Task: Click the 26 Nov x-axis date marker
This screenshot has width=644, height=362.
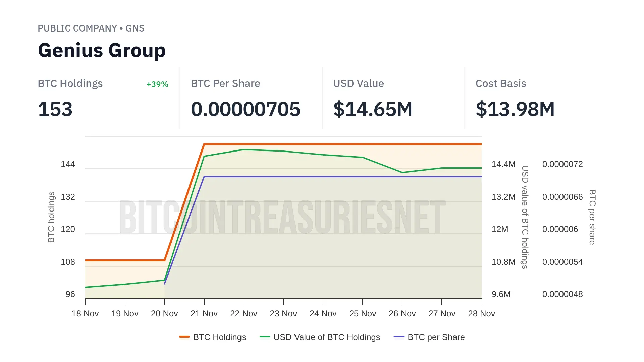Action: coord(402,313)
